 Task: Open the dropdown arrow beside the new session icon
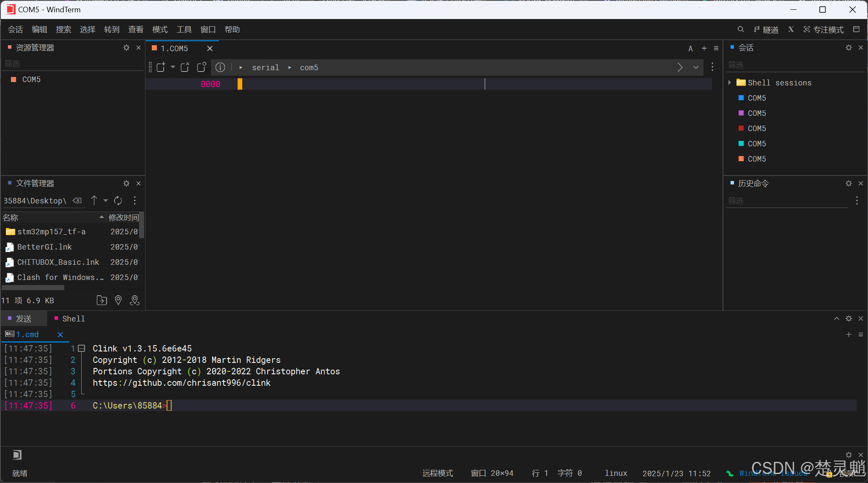tap(173, 67)
